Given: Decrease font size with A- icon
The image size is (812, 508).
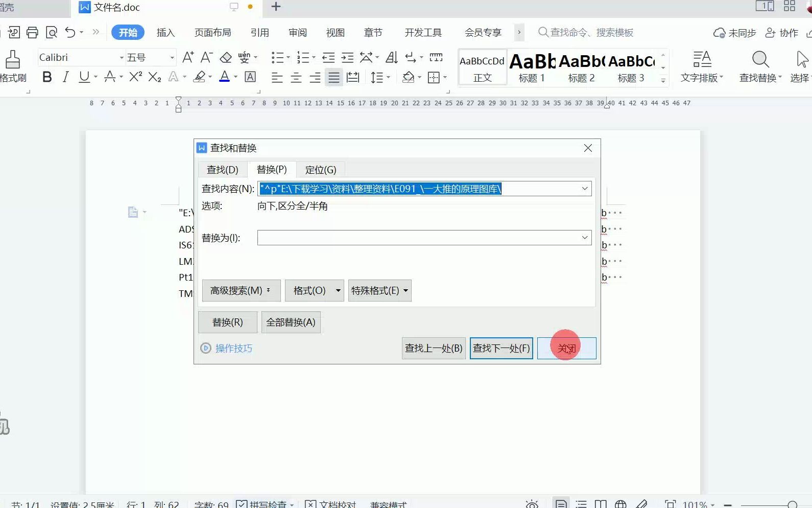Looking at the screenshot, I should tap(206, 57).
